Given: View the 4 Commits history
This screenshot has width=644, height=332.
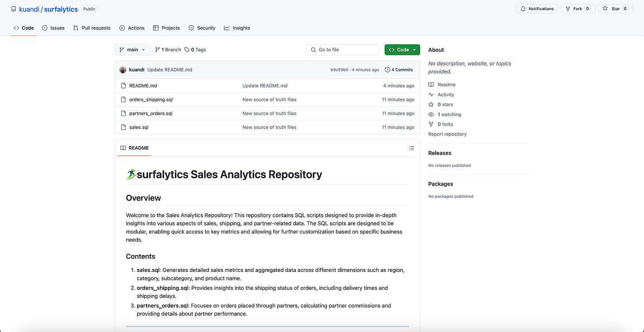Looking at the screenshot, I should (x=399, y=70).
